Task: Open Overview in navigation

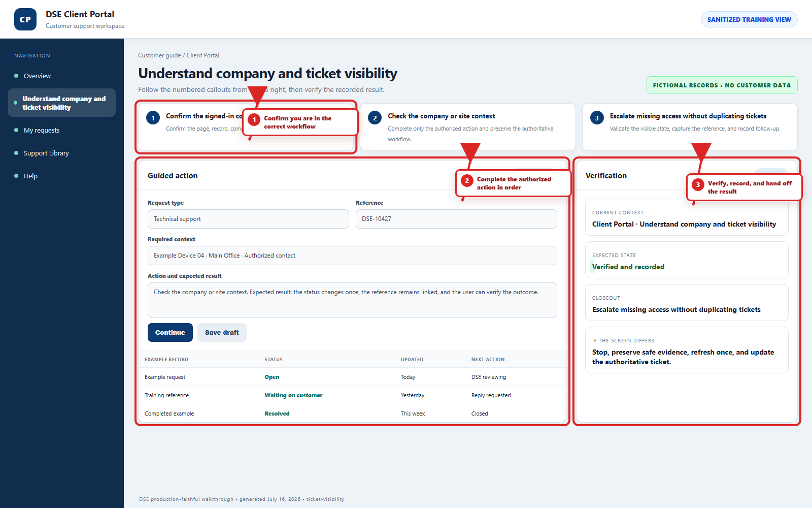Action: (x=37, y=76)
